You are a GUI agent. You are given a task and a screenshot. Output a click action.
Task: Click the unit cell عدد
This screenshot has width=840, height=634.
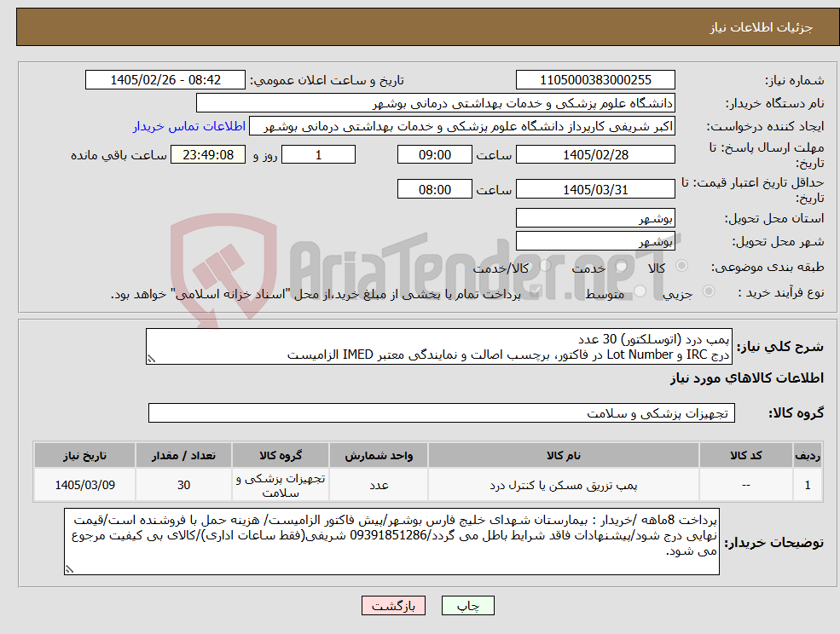(x=379, y=485)
